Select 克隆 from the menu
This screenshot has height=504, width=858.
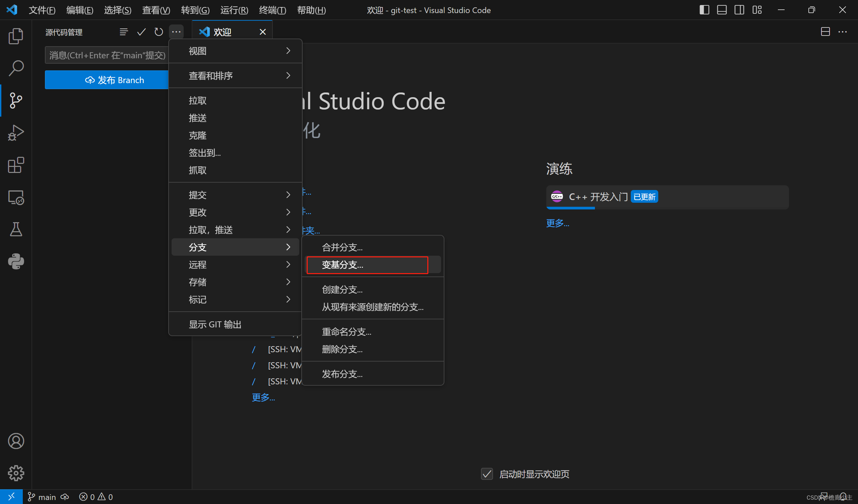coord(235,135)
